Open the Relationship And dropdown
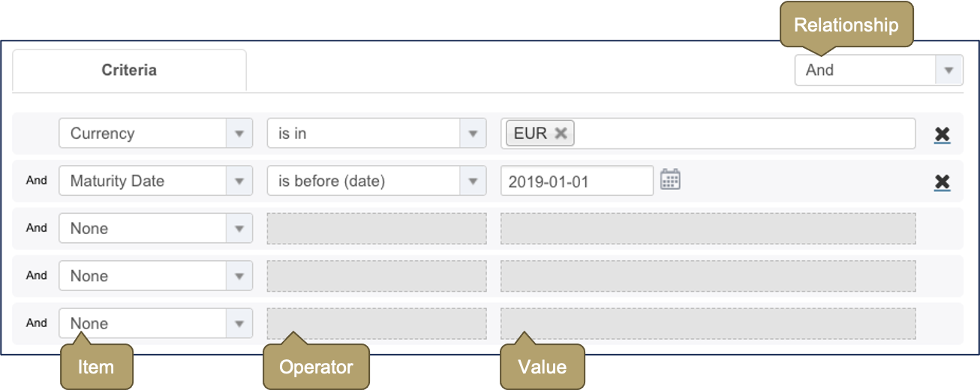980x390 pixels. [948, 70]
